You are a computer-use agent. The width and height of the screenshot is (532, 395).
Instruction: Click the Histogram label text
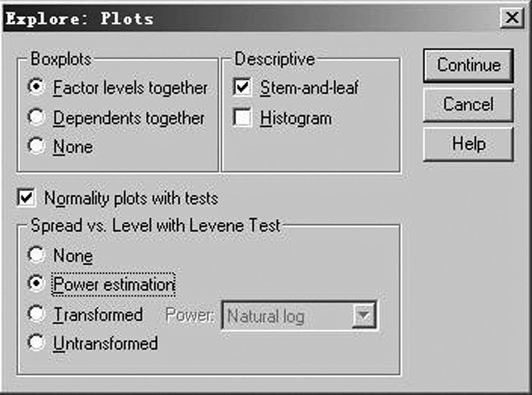(296, 118)
